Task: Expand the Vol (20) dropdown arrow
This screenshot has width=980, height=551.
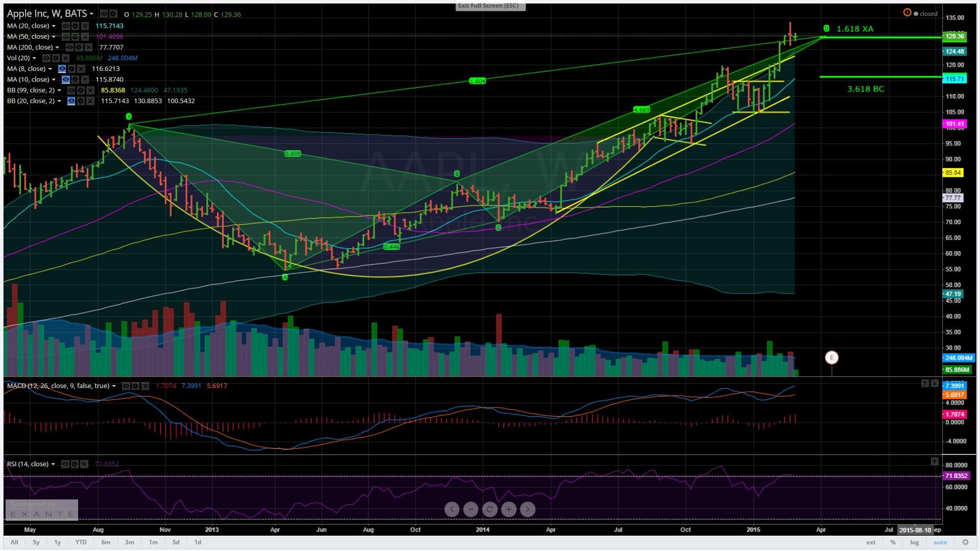Action: coord(34,58)
